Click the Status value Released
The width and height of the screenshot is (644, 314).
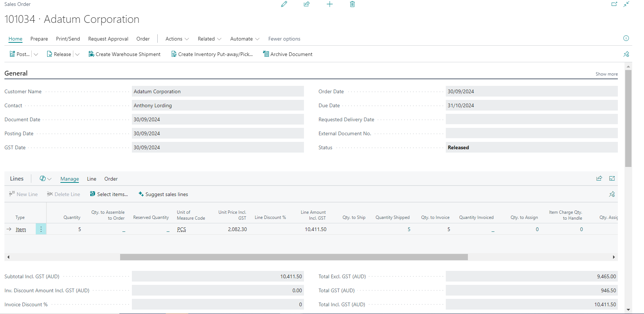point(532,147)
